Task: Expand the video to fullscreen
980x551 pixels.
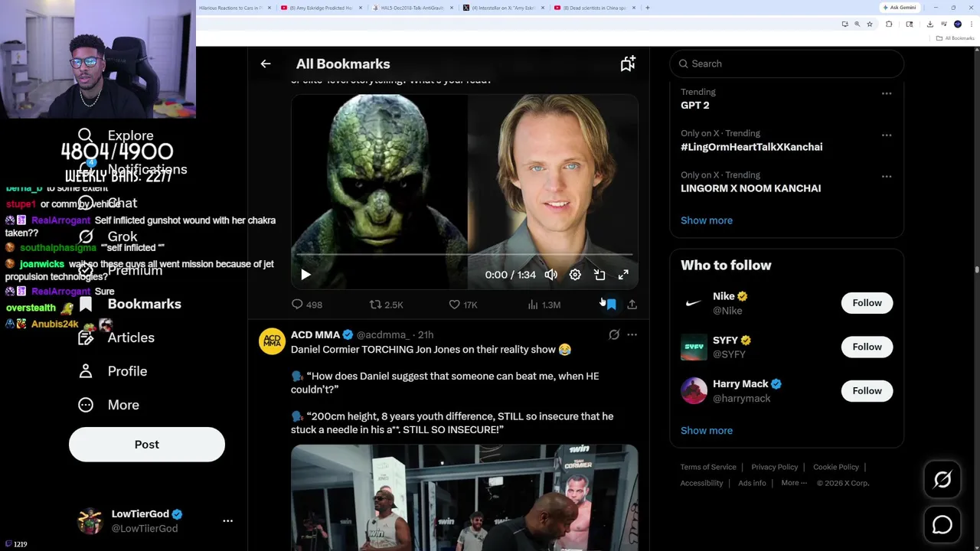Action: tap(623, 275)
